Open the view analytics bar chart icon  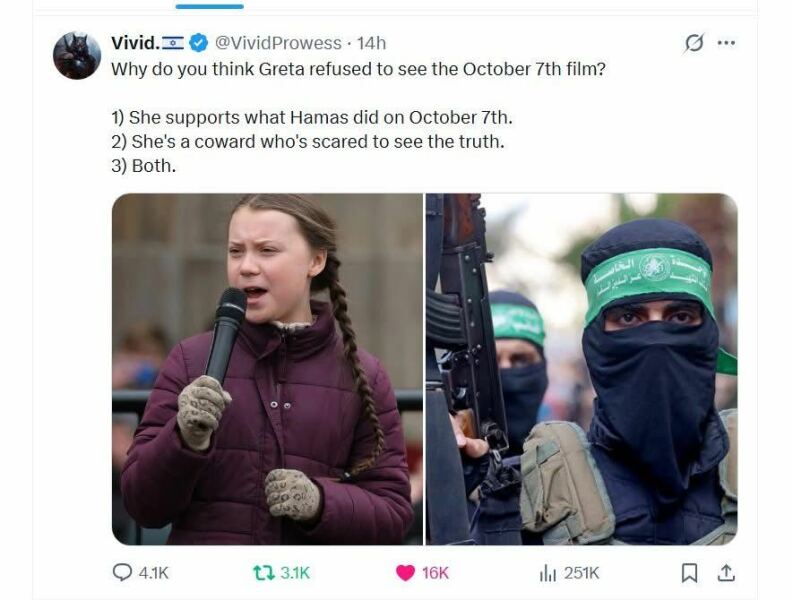[548, 573]
